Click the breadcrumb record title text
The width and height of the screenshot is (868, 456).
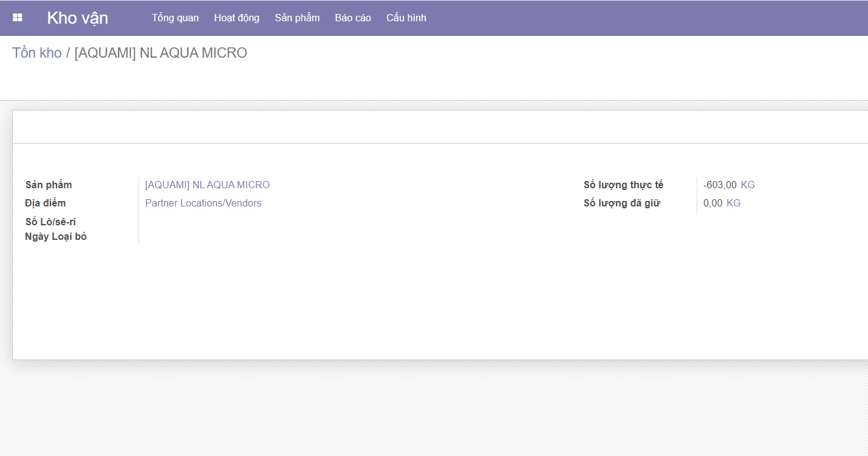pos(160,53)
